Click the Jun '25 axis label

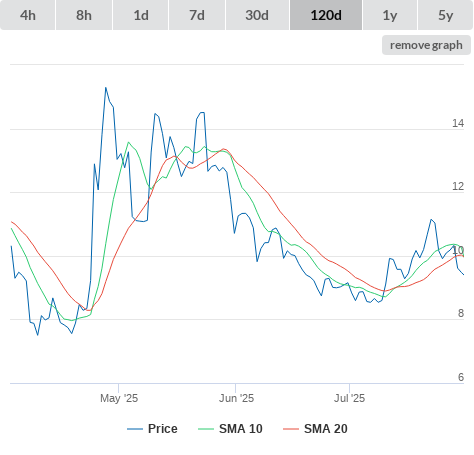(236, 398)
